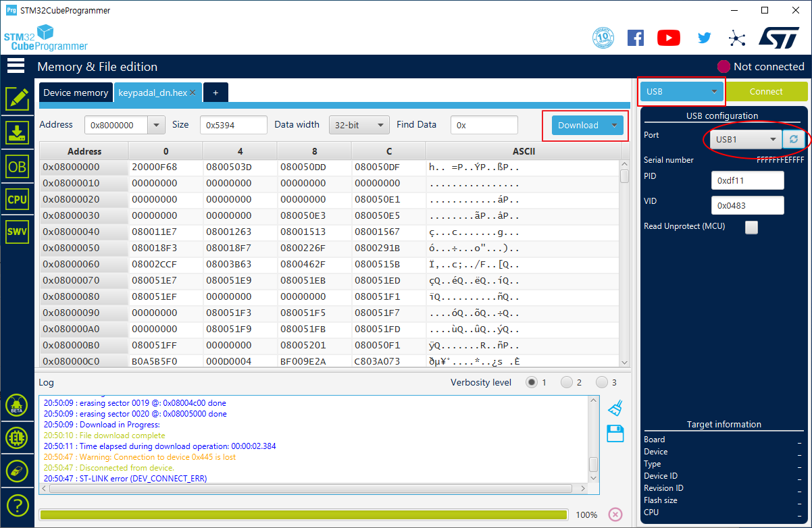Click the PID 0xdf11 field
This screenshot has height=528, width=812.
point(748,180)
